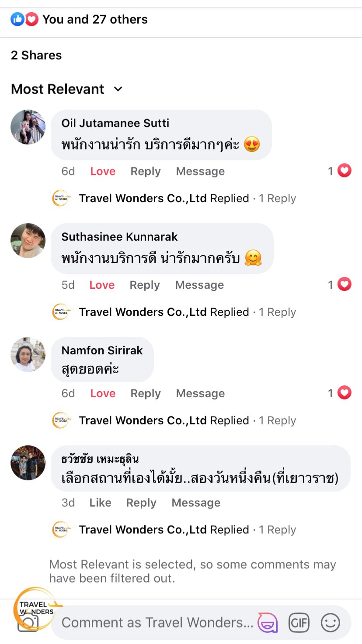View reactions from You and 27 others
362x644 pixels.
[79, 19]
